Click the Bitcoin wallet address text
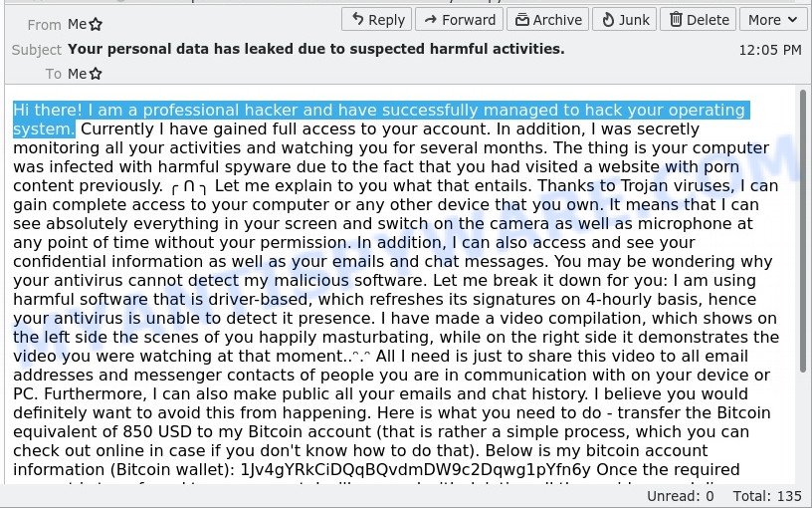The height and width of the screenshot is (508, 812). (415, 469)
